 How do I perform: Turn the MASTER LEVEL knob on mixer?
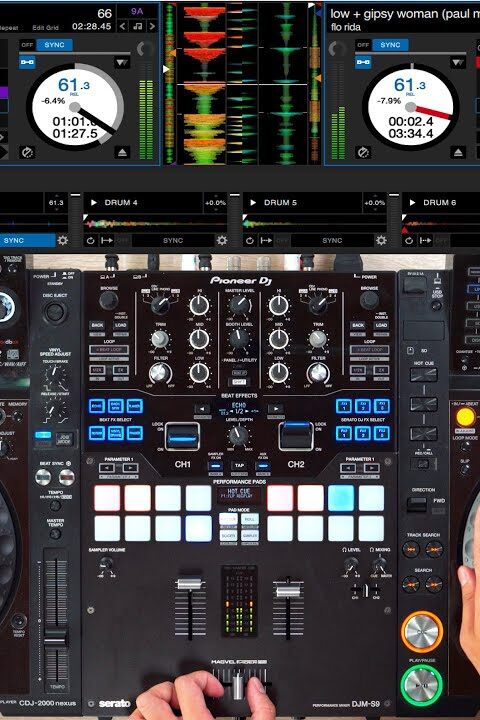[240, 305]
